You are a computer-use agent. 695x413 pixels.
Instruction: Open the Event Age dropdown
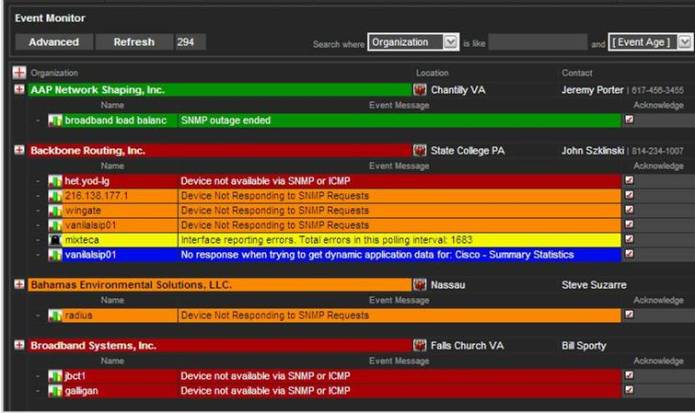pyautogui.click(x=651, y=42)
